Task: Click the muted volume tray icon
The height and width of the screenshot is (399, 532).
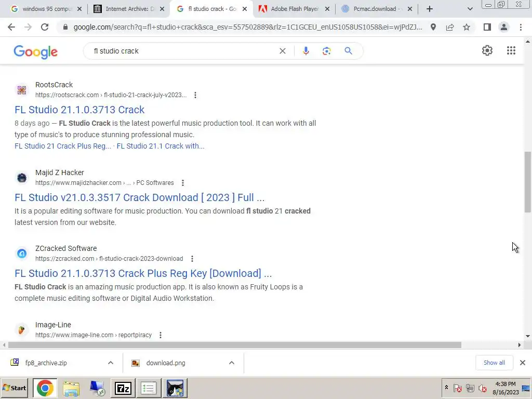Action: 482,388
